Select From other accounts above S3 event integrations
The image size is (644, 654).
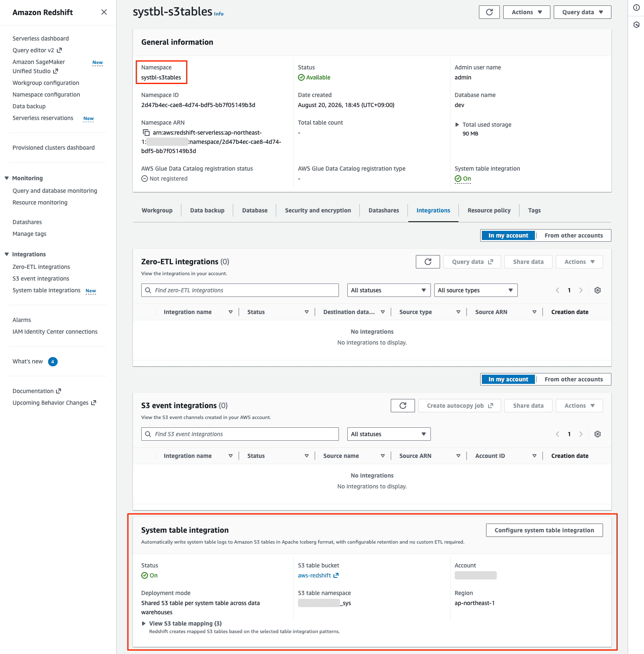(x=574, y=379)
